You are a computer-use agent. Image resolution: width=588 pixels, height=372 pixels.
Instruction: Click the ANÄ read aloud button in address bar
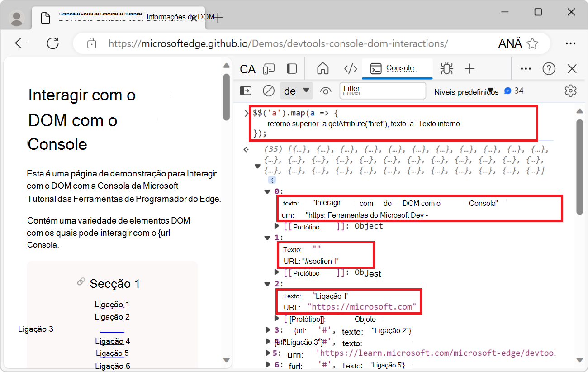510,43
